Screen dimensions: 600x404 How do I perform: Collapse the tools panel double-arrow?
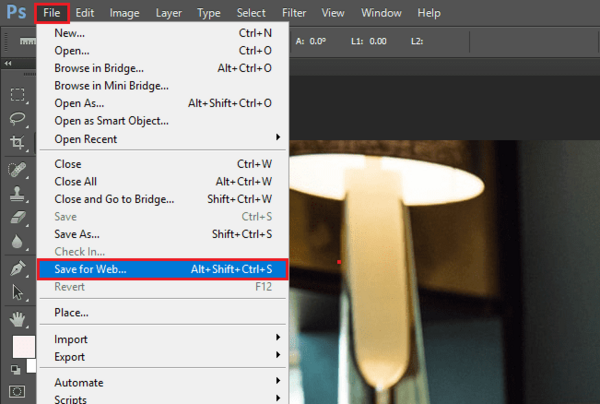coord(8,63)
